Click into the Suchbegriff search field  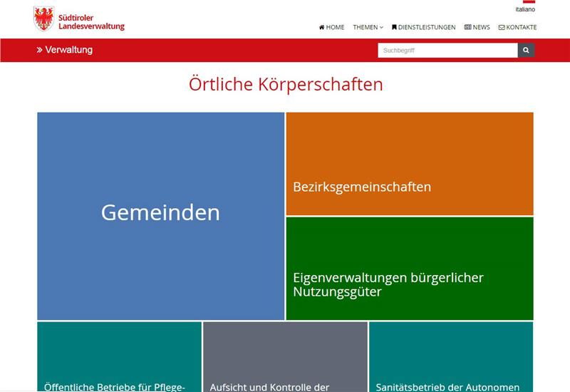click(x=447, y=51)
